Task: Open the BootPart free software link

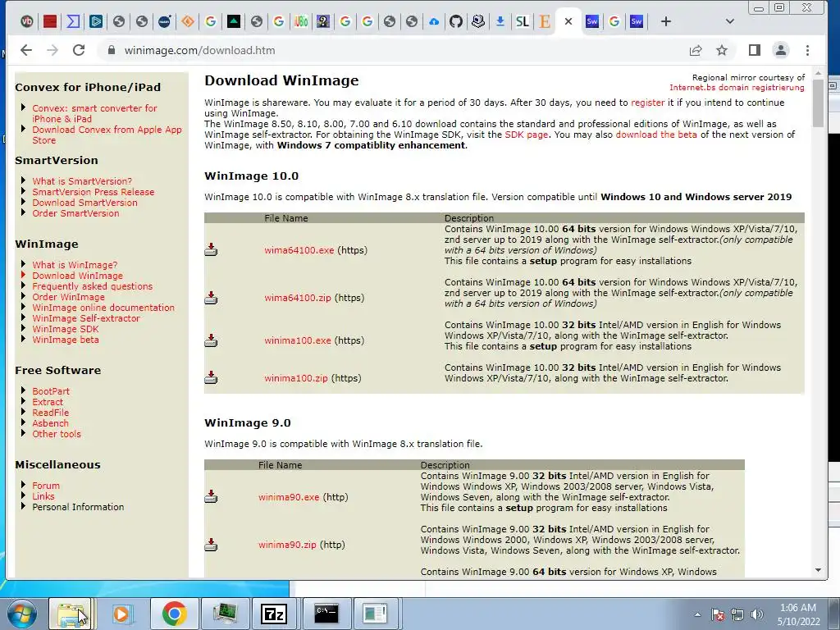Action: click(x=51, y=391)
